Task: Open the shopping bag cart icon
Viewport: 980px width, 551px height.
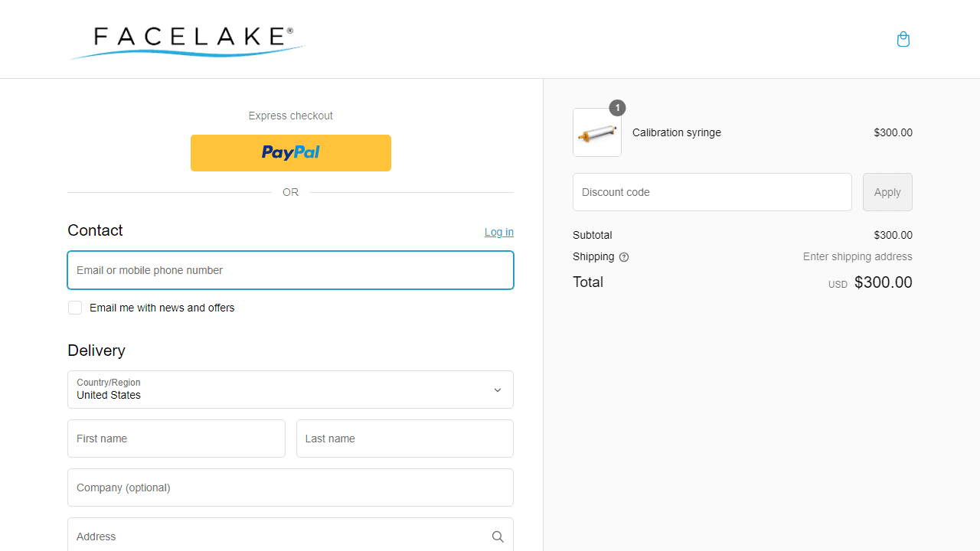Action: coord(903,39)
